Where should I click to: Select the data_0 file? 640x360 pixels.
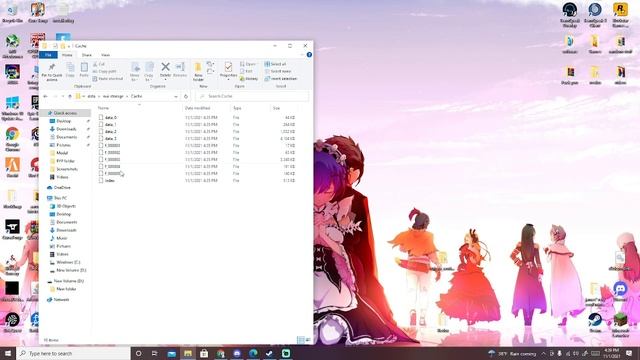[110, 118]
